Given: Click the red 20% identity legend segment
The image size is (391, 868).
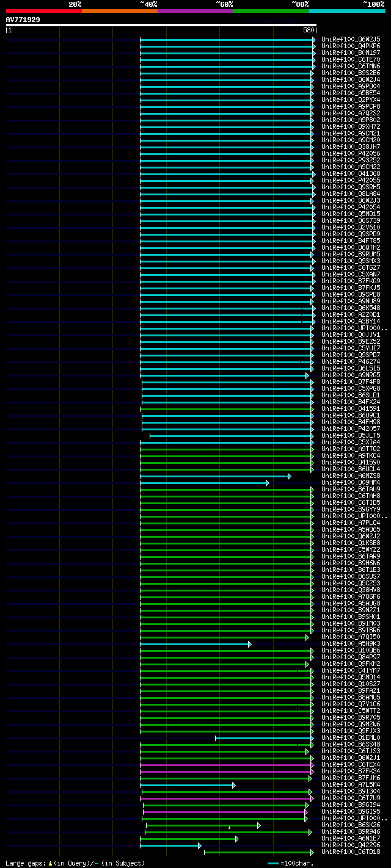Looking at the screenshot, I should (x=44, y=11).
